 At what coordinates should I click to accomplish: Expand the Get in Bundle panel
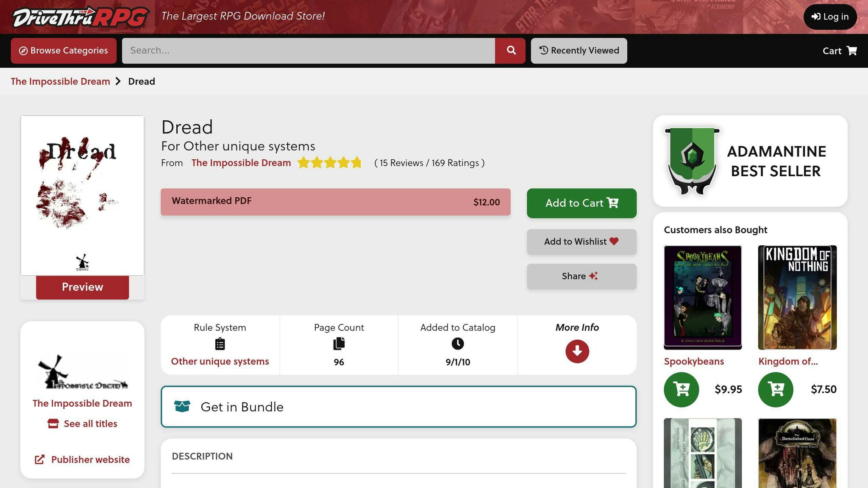pyautogui.click(x=398, y=407)
